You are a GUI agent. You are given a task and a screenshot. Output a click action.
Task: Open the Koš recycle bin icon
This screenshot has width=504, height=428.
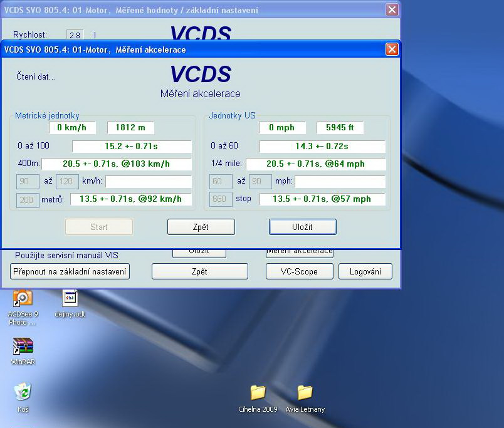tap(23, 393)
